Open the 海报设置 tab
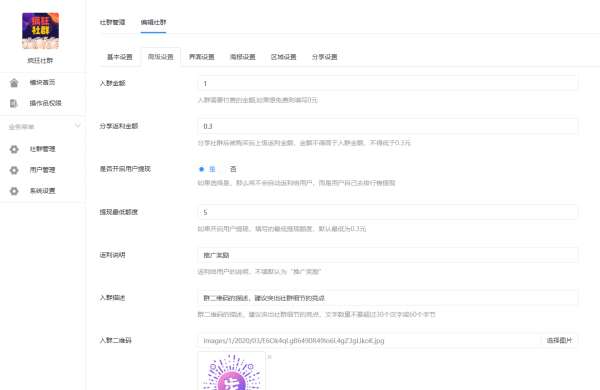This screenshot has width=600, height=390. click(x=243, y=57)
